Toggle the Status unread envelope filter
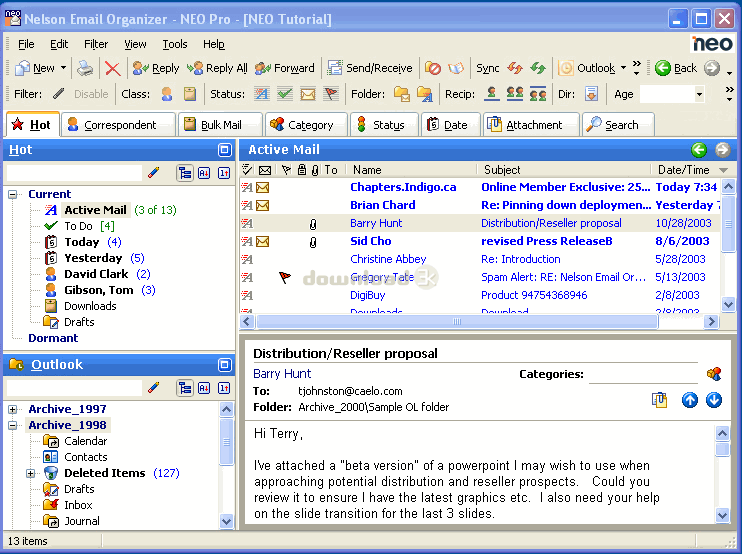Screen dimensions: 742x554 click(x=308, y=94)
